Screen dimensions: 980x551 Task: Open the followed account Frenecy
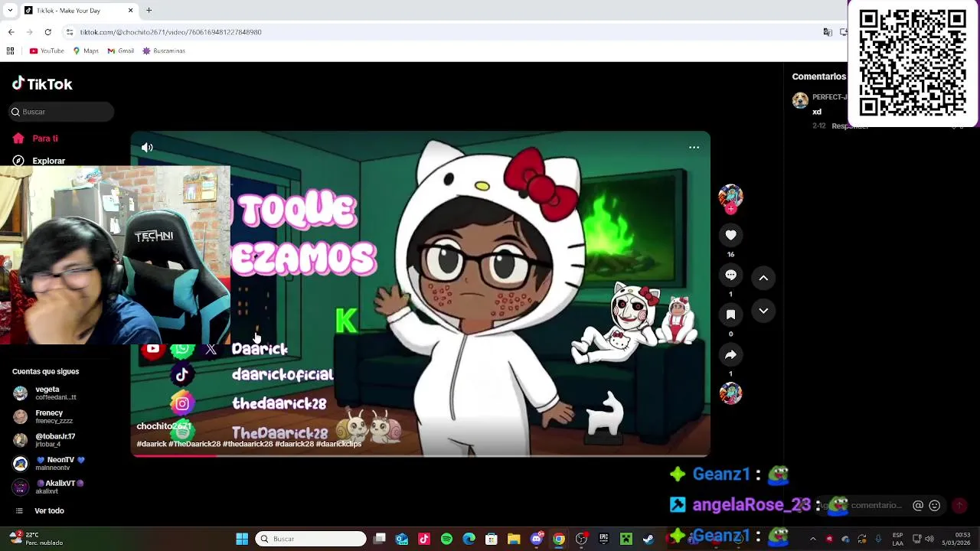tap(44, 416)
